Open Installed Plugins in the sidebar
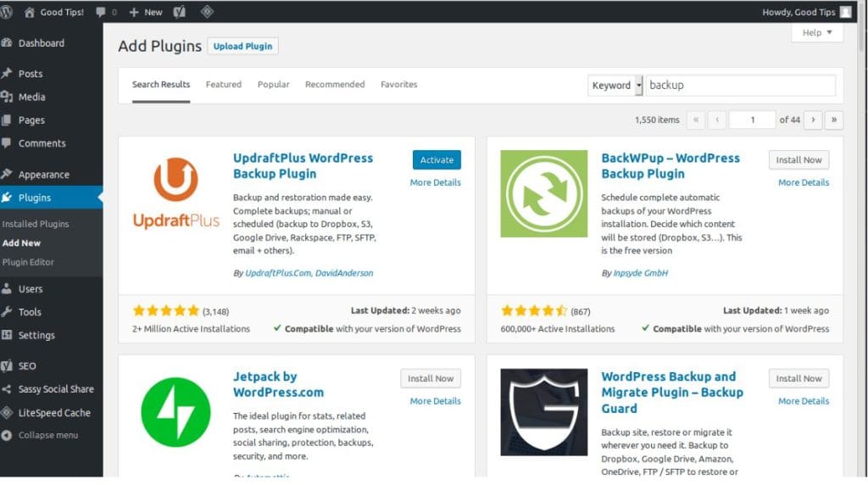The height and width of the screenshot is (485, 868). tap(36, 224)
